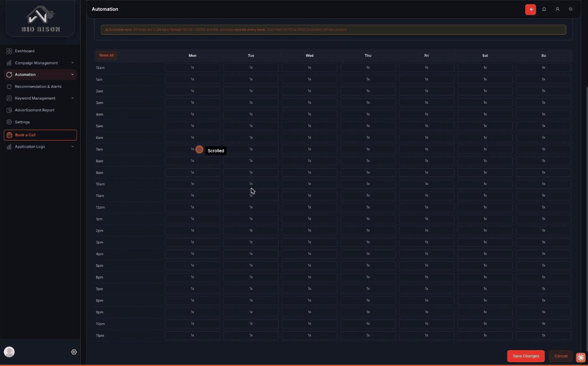Click the 8pm Thursday multiplier cell

point(368,300)
